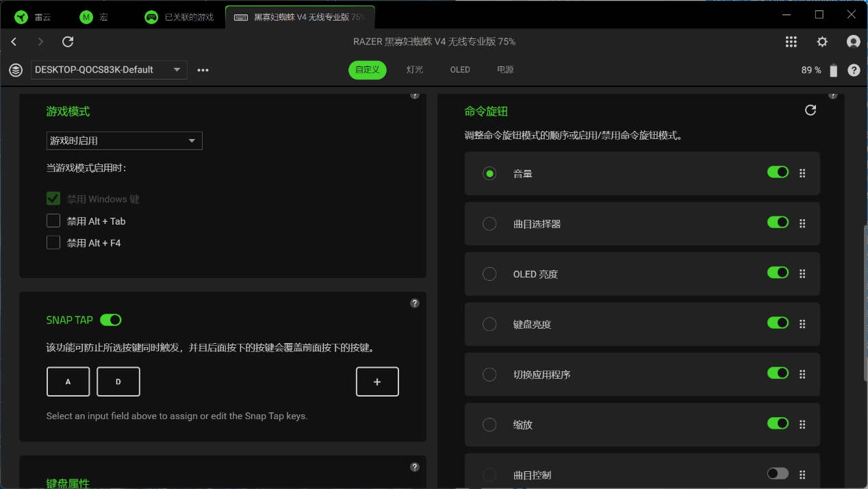Expand the DESKTOP-QOCS83K-Default profile dropdown
Viewport: 868px width, 489px height.
pyautogui.click(x=109, y=70)
